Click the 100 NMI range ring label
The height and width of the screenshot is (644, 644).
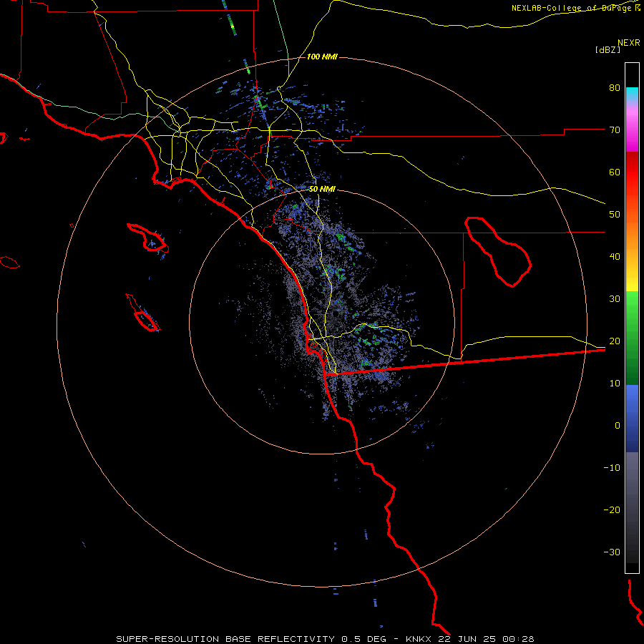(322, 57)
